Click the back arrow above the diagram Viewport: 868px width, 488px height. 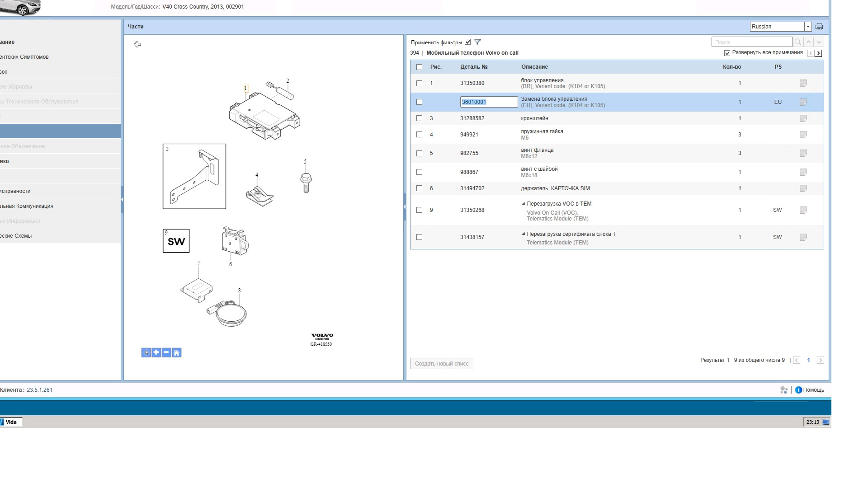137,44
